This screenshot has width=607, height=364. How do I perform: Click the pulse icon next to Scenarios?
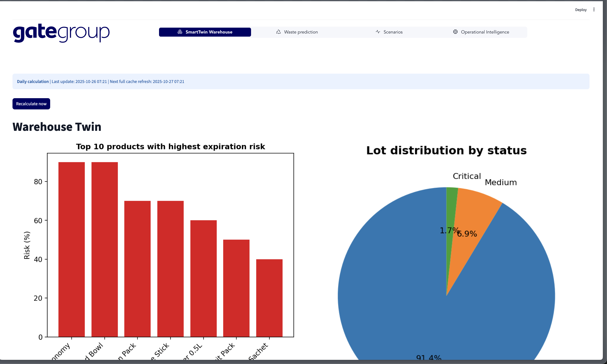pos(378,32)
